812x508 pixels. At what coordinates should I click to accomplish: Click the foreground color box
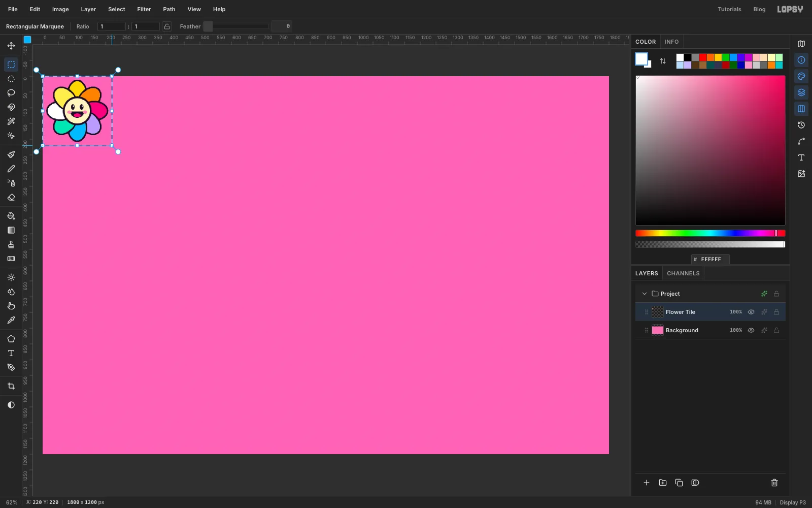pyautogui.click(x=641, y=59)
